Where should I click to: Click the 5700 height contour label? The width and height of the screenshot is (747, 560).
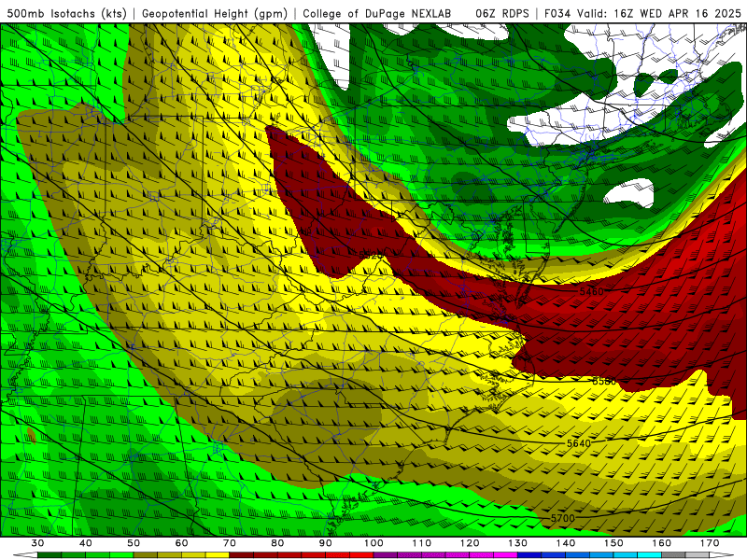[563, 518]
